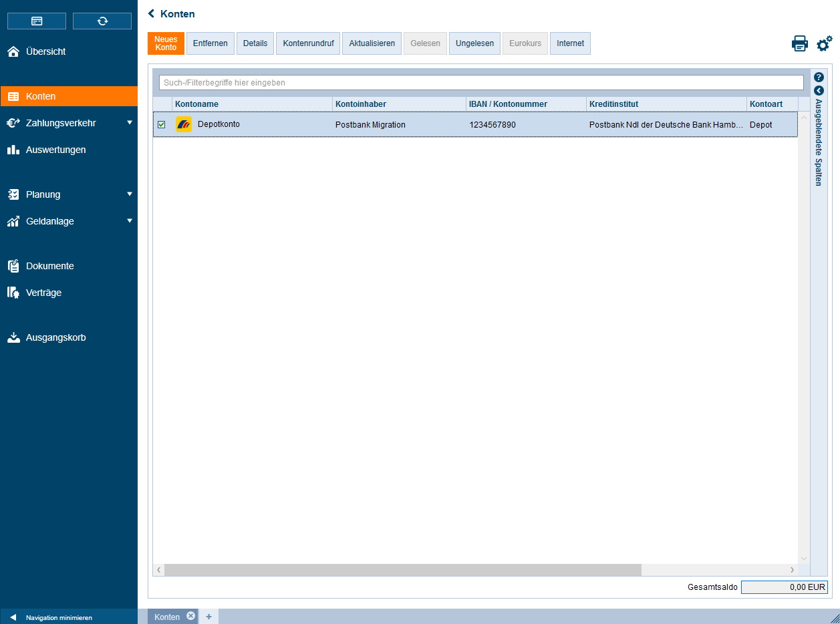Open Details for the account
840x624 pixels.
click(255, 43)
